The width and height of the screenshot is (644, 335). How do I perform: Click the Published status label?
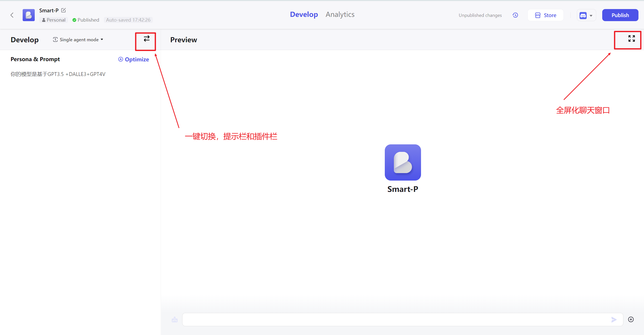86,20
